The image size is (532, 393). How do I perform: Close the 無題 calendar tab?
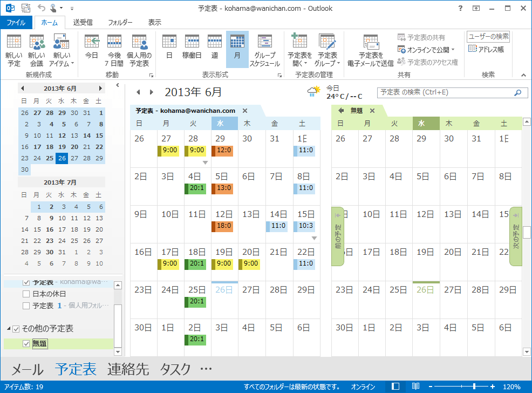tap(372, 111)
